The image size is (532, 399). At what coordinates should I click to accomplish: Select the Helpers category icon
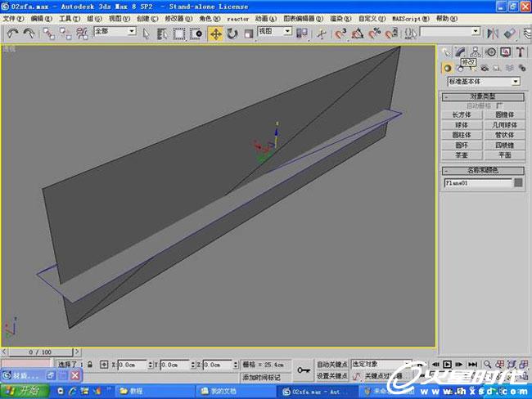point(497,68)
